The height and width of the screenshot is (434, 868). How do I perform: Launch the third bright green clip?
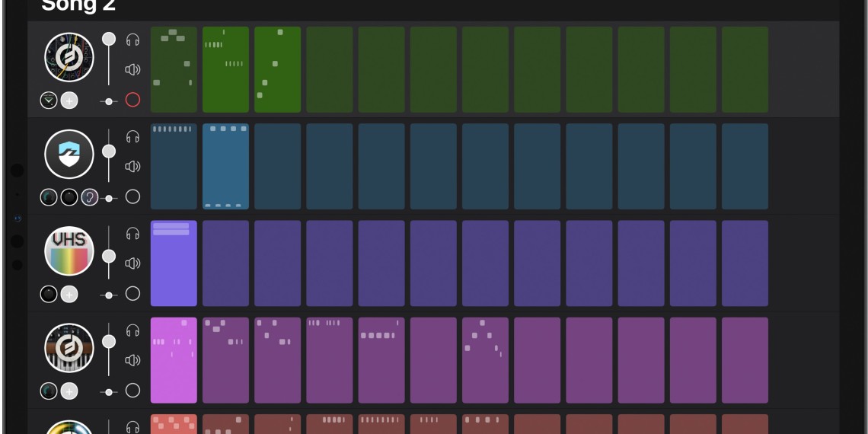point(278,70)
